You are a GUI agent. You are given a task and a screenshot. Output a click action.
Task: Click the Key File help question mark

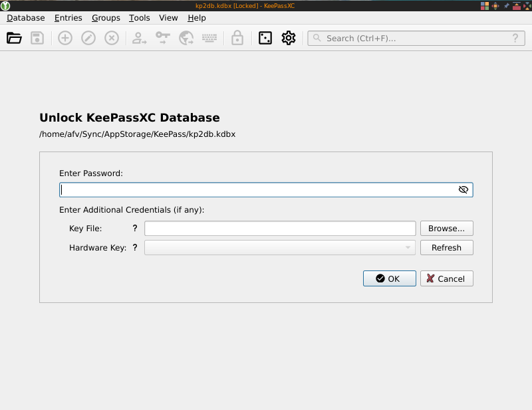(x=135, y=228)
